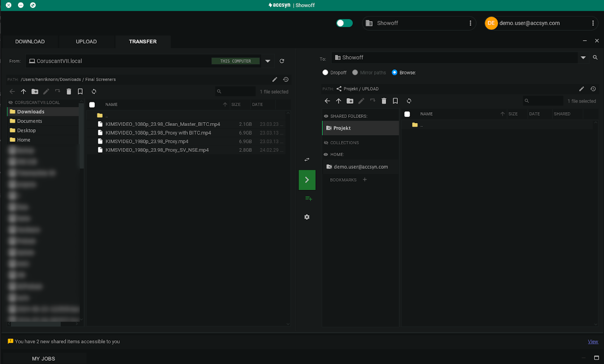Move the selected local file
Image resolution: width=604 pixels, height=364 pixels.
[58, 91]
